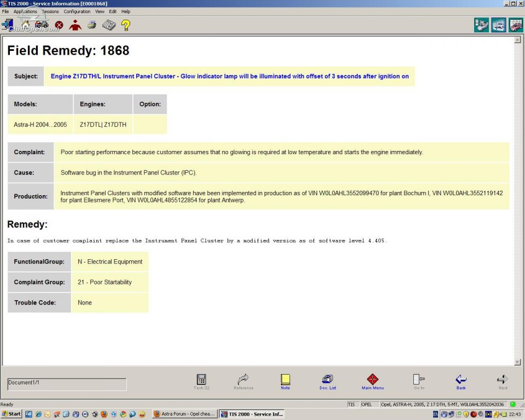
Task: Open the View menu
Action: pyautogui.click(x=100, y=11)
